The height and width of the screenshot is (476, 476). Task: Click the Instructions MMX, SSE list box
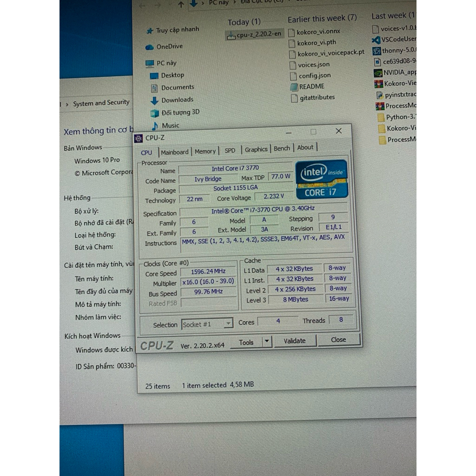click(265, 243)
